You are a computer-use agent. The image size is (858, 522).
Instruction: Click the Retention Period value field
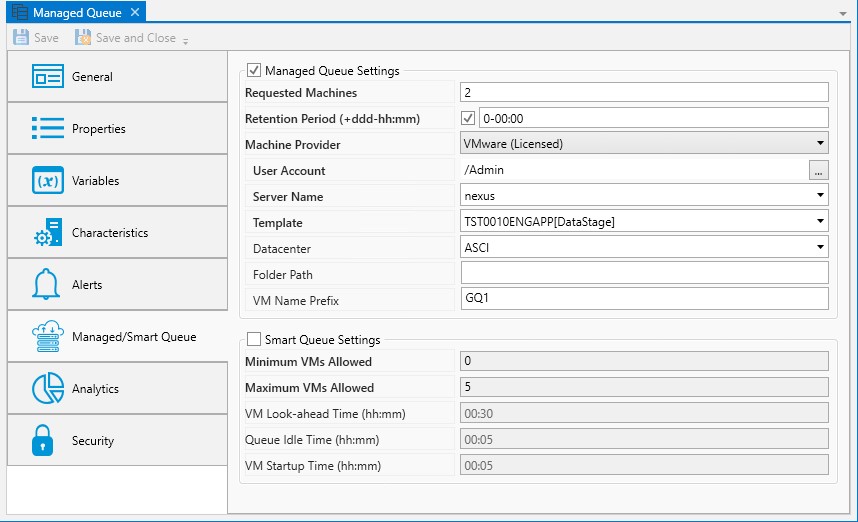point(654,118)
